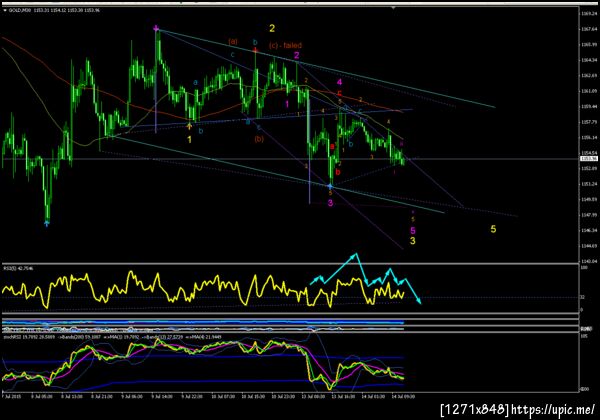The width and height of the screenshot is (600, 420).
Task: Click the orange arrow above yellow "1"
Action: coord(189,125)
